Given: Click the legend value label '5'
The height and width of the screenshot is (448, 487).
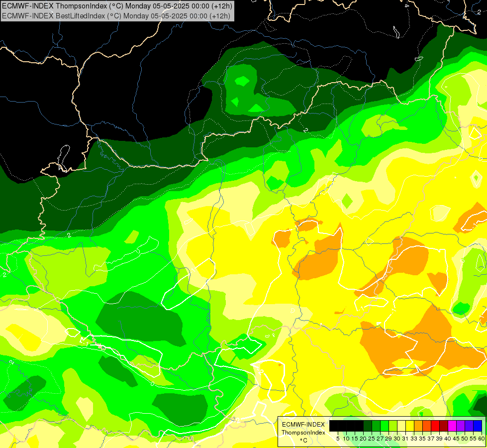Looking at the screenshot, I should pos(338,439).
